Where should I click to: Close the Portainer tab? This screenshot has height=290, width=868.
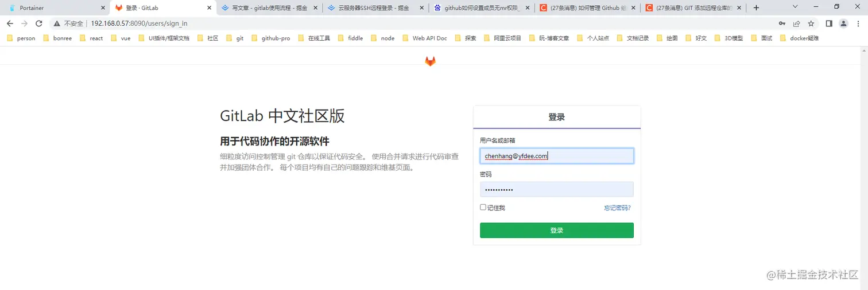click(103, 8)
